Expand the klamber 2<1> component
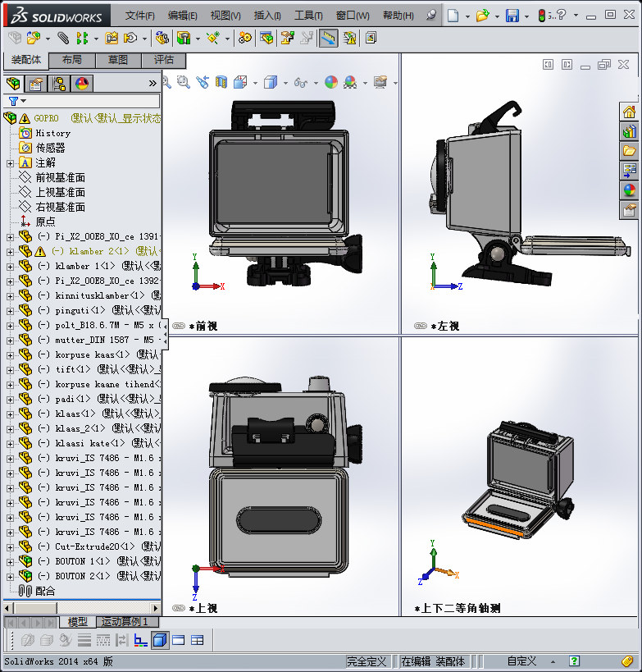The height and width of the screenshot is (672, 642). point(11,252)
